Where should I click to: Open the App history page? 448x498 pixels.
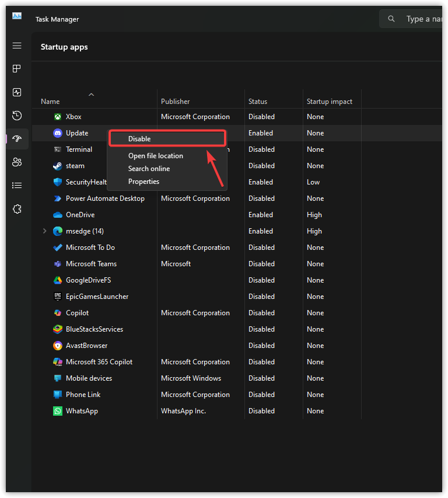(x=17, y=115)
